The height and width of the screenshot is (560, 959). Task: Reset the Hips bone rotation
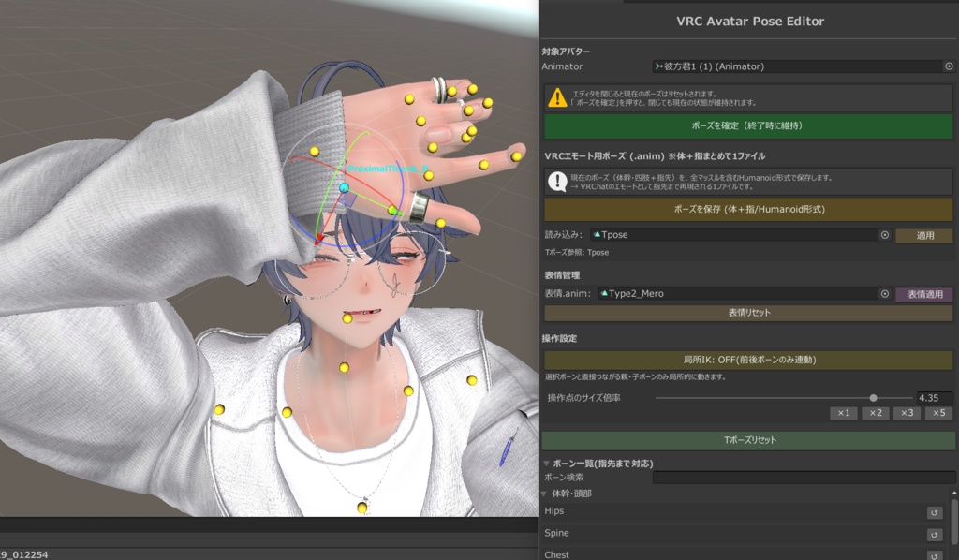point(934,513)
